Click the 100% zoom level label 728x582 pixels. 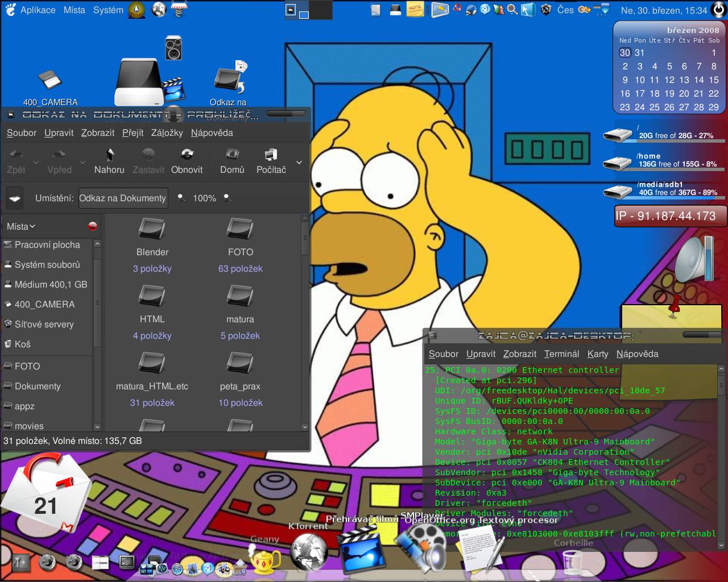204,198
